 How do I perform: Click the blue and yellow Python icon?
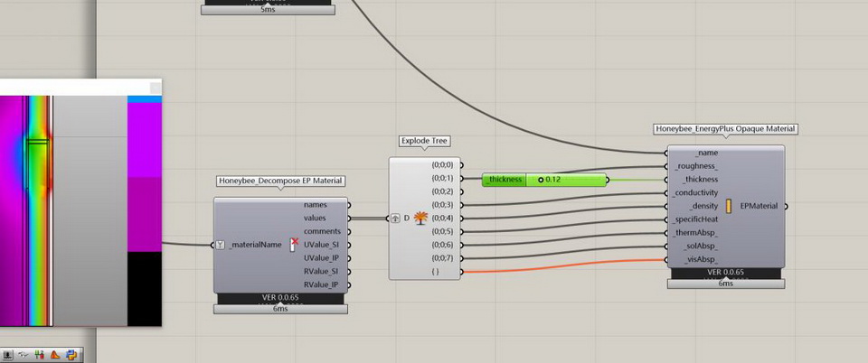pyautogui.click(x=71, y=355)
